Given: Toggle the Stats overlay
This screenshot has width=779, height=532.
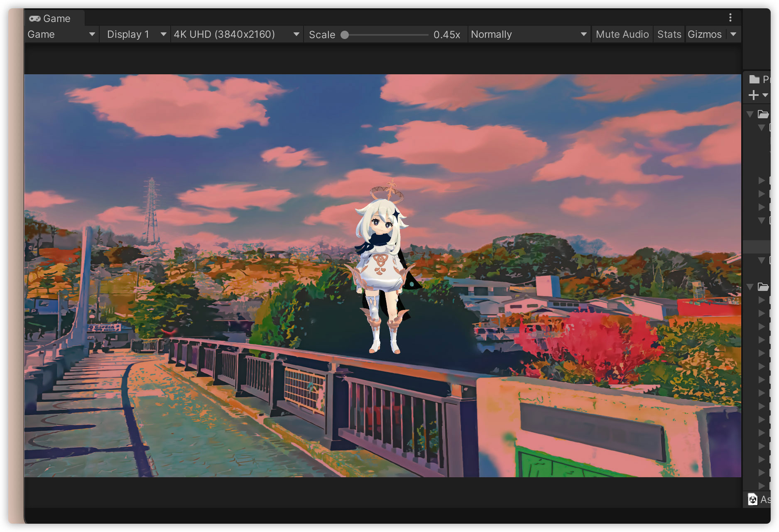Looking at the screenshot, I should [669, 34].
